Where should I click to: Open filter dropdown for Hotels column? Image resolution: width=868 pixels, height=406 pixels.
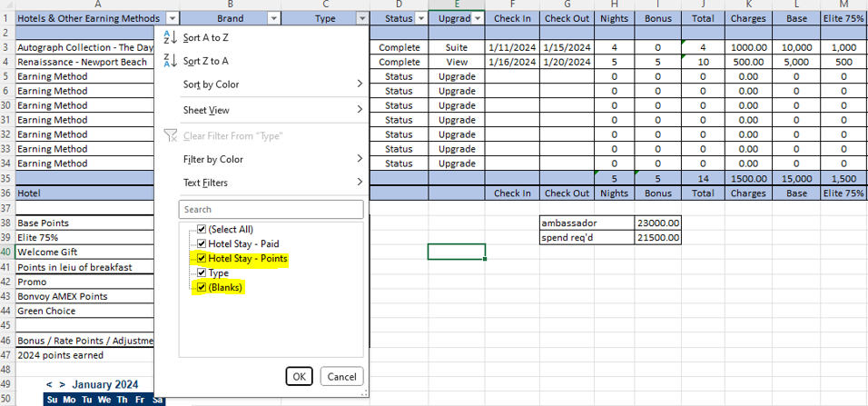pyautogui.click(x=173, y=18)
